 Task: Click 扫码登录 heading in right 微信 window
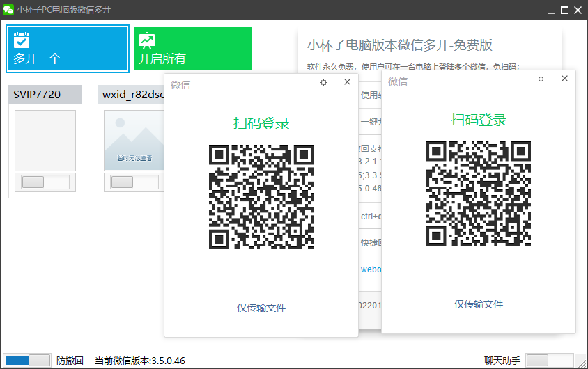(x=479, y=120)
